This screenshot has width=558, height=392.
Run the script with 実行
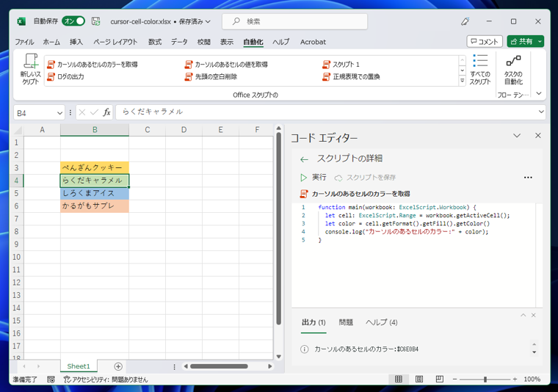point(314,177)
